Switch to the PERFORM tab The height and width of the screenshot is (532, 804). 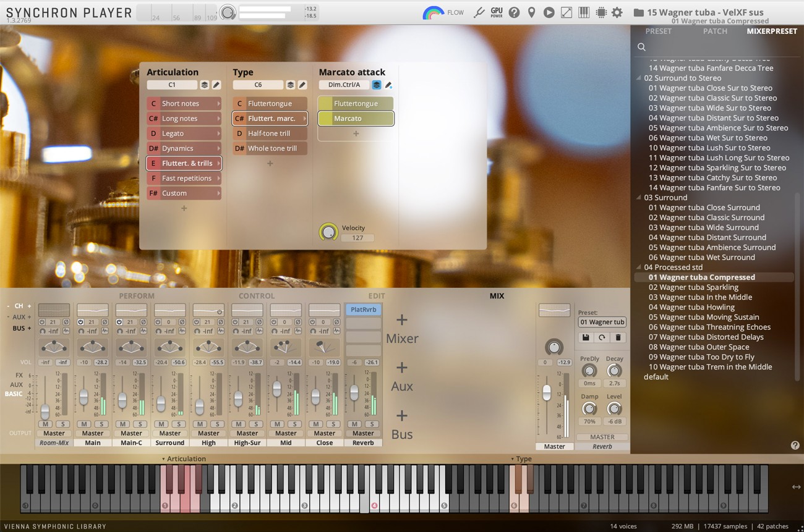point(137,296)
